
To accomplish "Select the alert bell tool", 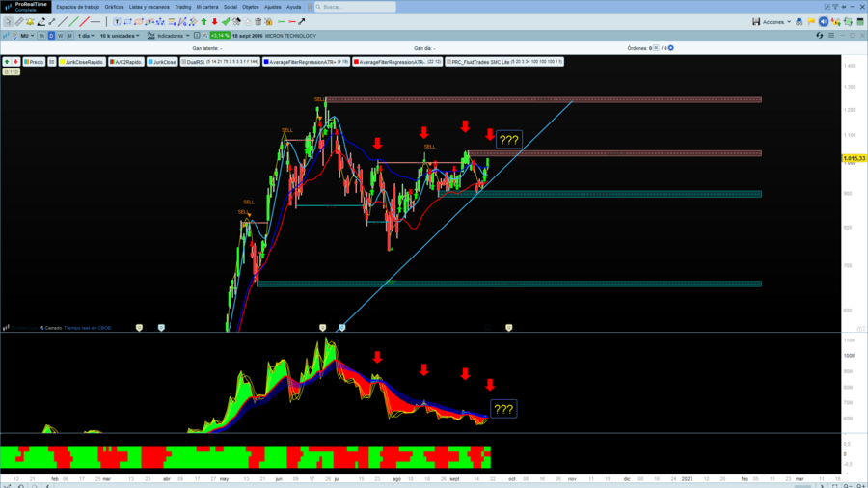I will [30, 22].
